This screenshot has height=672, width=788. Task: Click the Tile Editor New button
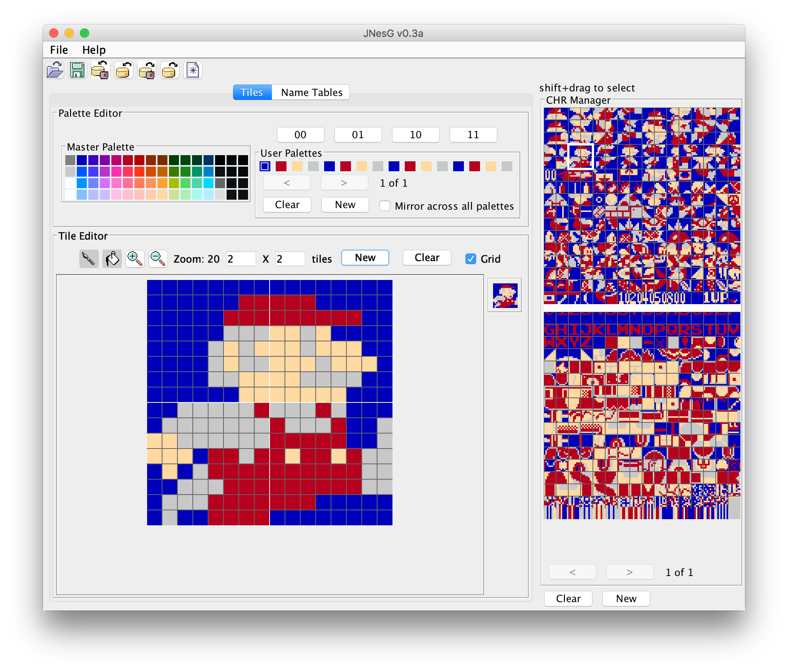(x=365, y=258)
